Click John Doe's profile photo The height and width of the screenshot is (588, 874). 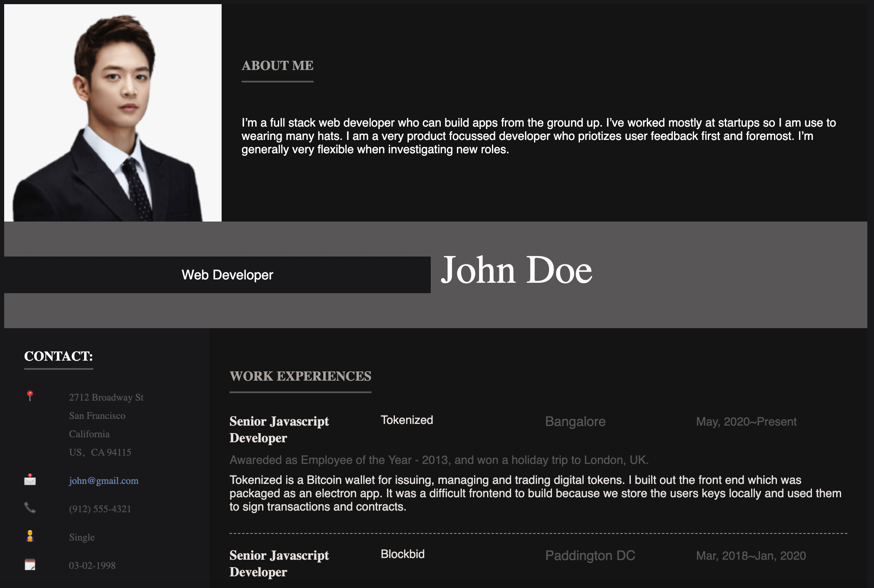coord(113,113)
